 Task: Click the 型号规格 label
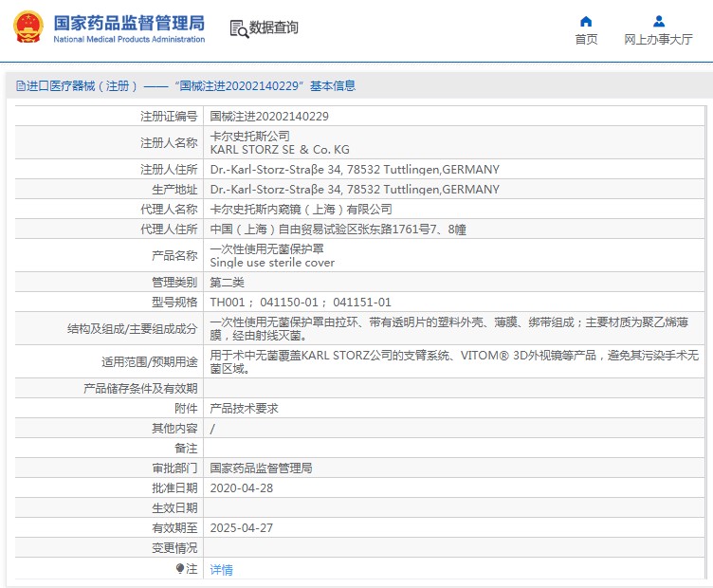[174, 303]
